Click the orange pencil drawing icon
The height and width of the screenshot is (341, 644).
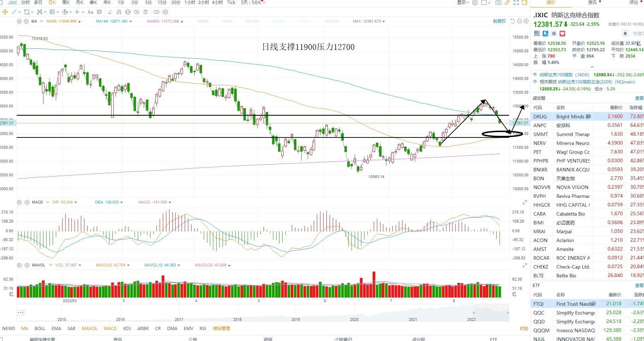[x=507, y=2]
